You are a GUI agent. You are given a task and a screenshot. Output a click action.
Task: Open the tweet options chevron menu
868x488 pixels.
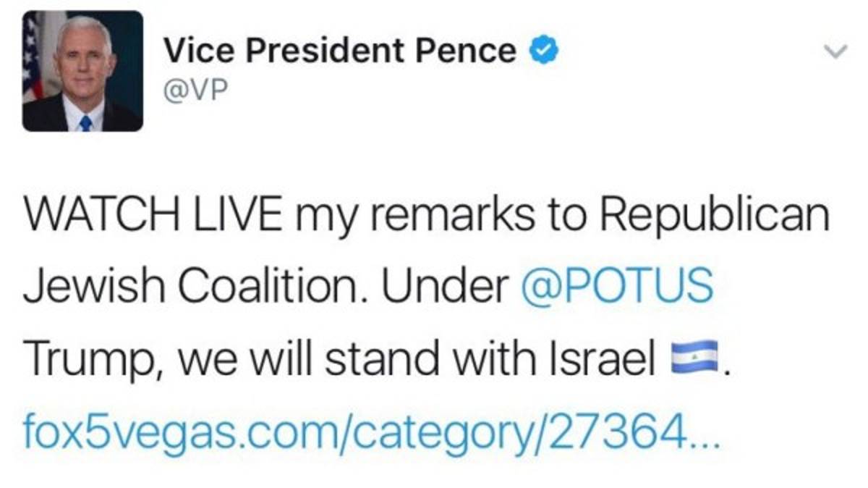[836, 51]
